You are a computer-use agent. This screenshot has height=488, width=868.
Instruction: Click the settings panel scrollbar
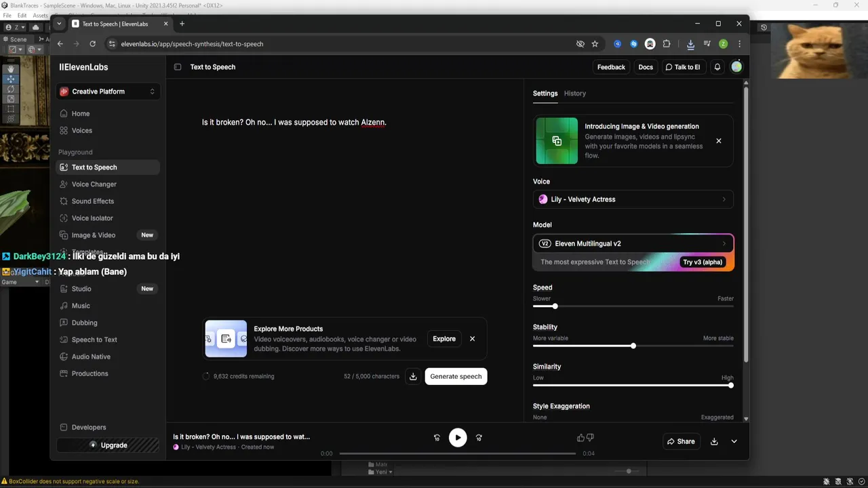[x=746, y=224]
